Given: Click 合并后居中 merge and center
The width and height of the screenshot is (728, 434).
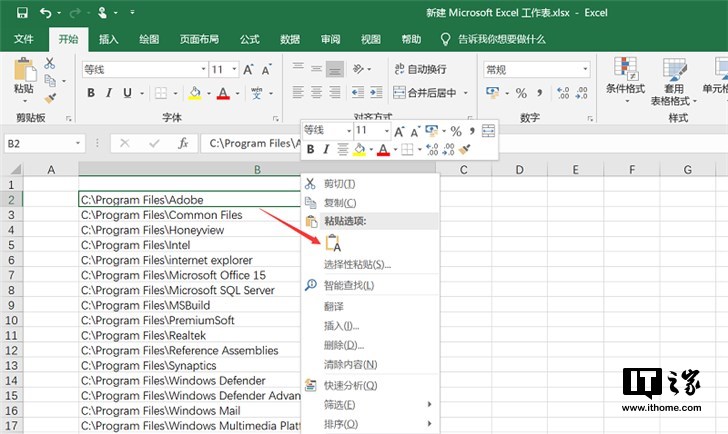Looking at the screenshot, I should (x=424, y=92).
